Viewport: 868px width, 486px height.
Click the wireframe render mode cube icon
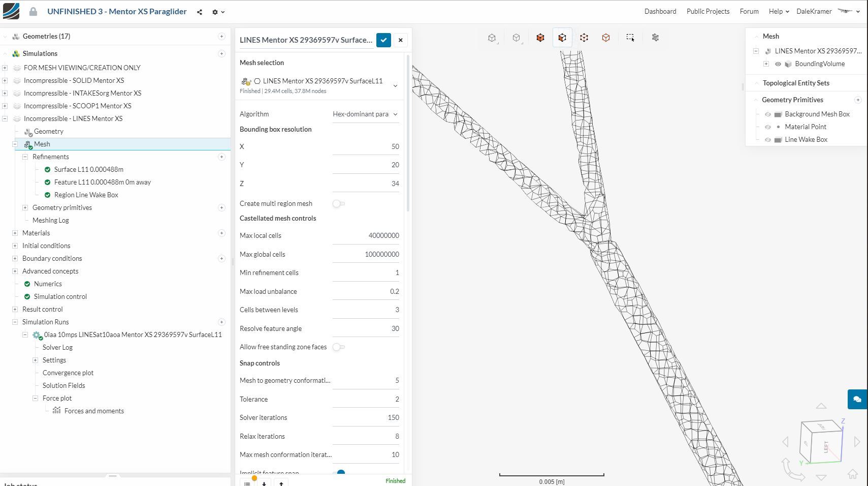605,38
